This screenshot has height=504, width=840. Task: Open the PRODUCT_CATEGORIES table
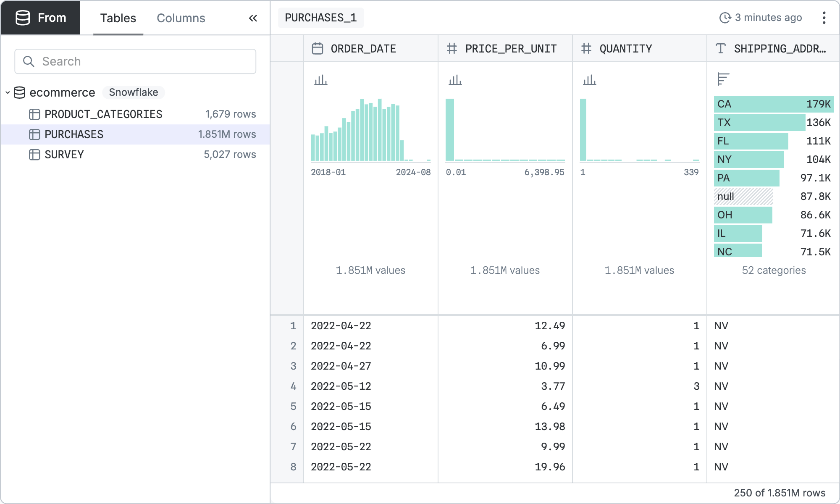103,114
